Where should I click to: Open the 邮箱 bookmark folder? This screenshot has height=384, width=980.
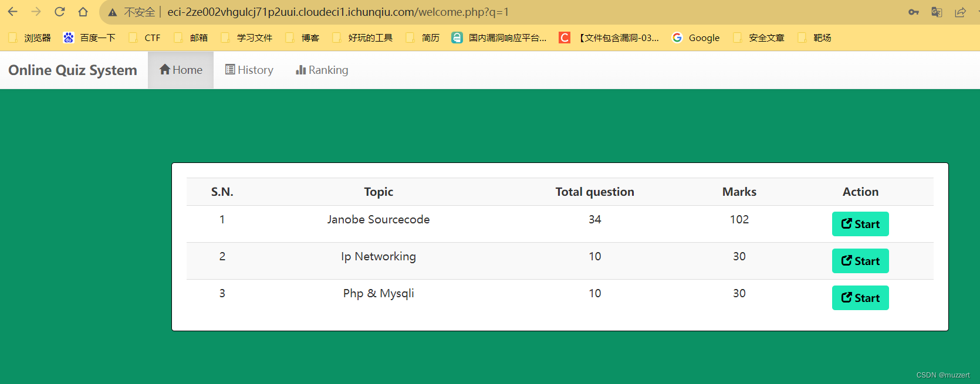click(191, 38)
